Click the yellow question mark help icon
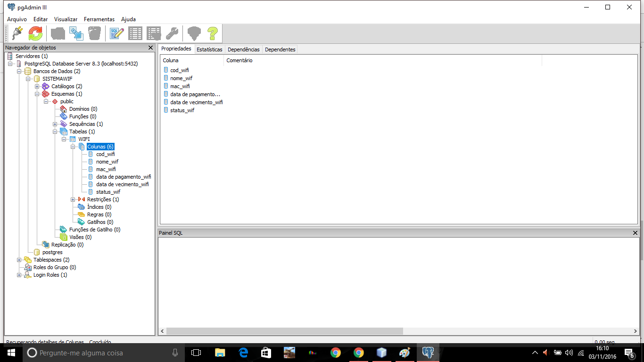 point(212,33)
